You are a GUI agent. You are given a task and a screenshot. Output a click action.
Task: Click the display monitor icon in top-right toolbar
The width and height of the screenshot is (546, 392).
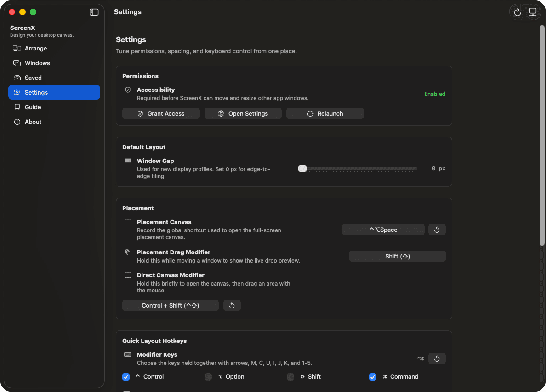pos(533,12)
